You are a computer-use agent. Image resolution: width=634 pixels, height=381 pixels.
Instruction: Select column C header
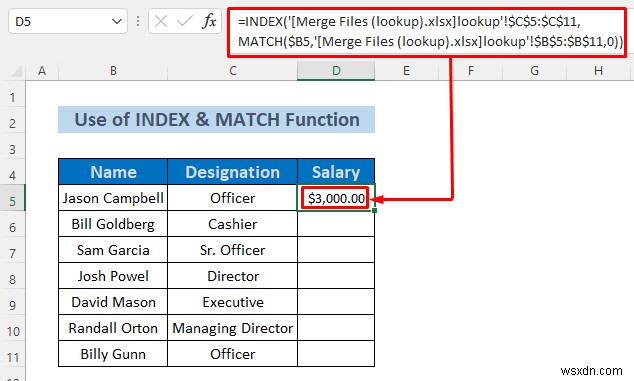[x=232, y=71]
